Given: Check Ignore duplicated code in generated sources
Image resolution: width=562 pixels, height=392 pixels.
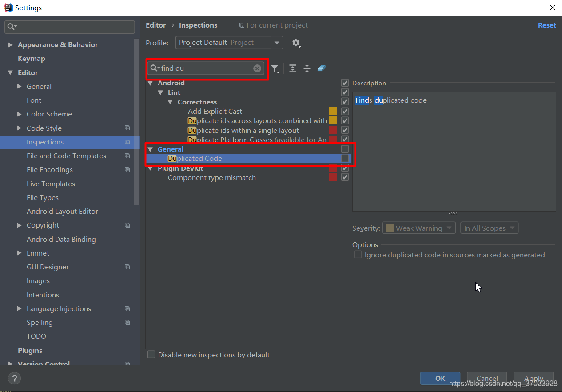Looking at the screenshot, I should click(x=358, y=255).
